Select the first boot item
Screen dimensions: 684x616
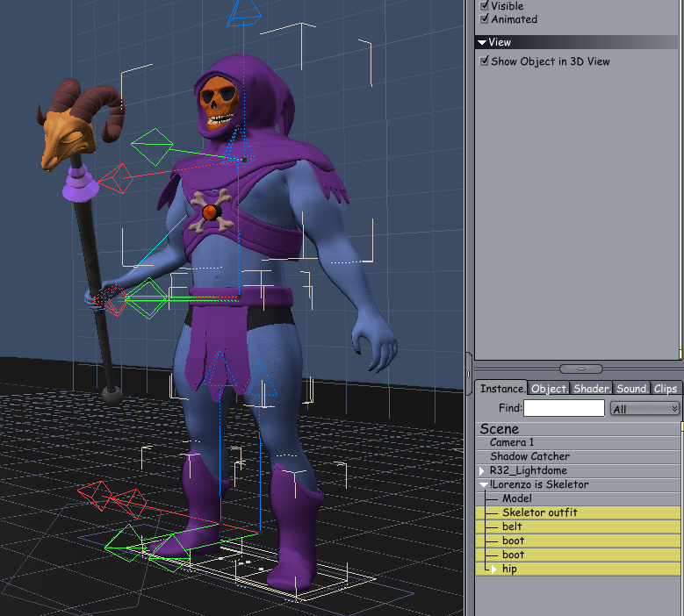pyautogui.click(x=578, y=541)
